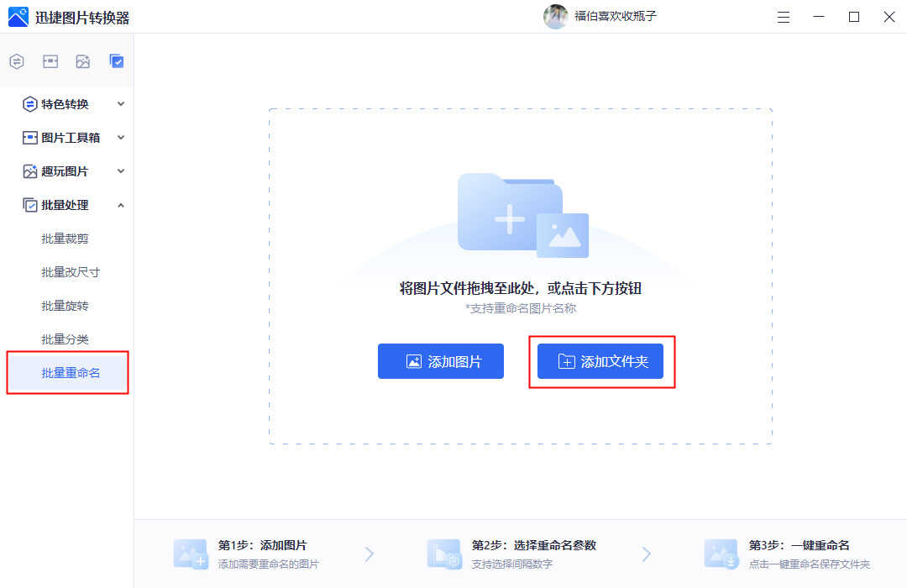Close the application window
The image size is (907, 588).
(x=889, y=17)
